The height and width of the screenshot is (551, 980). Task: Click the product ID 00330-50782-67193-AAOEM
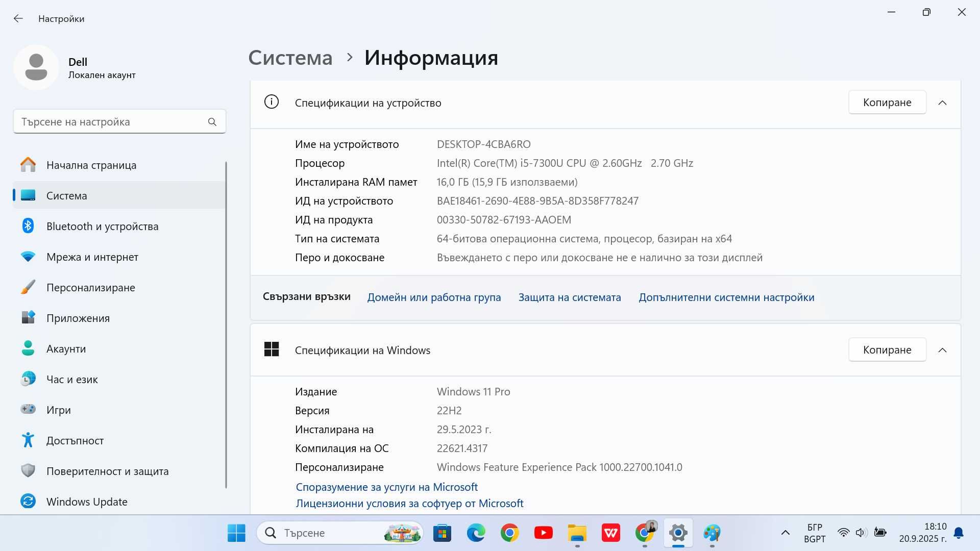[x=504, y=220]
